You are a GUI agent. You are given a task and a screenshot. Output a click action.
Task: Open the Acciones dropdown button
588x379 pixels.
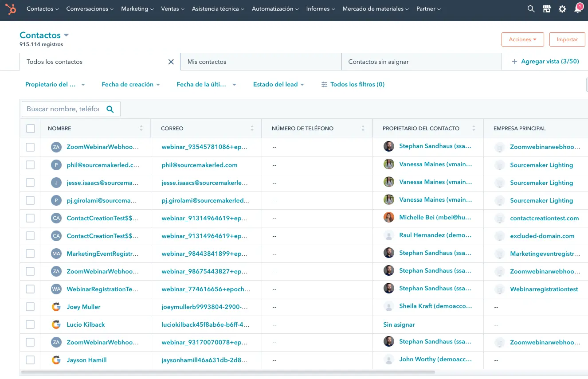click(522, 39)
